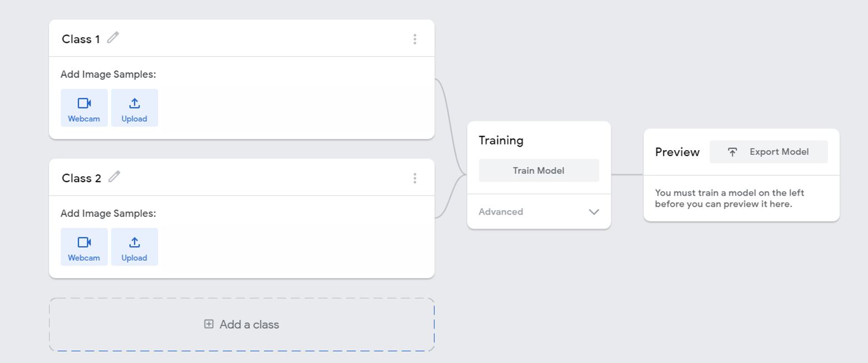Click the export arrow icon in Export Model
868x363 pixels.
pyautogui.click(x=732, y=152)
